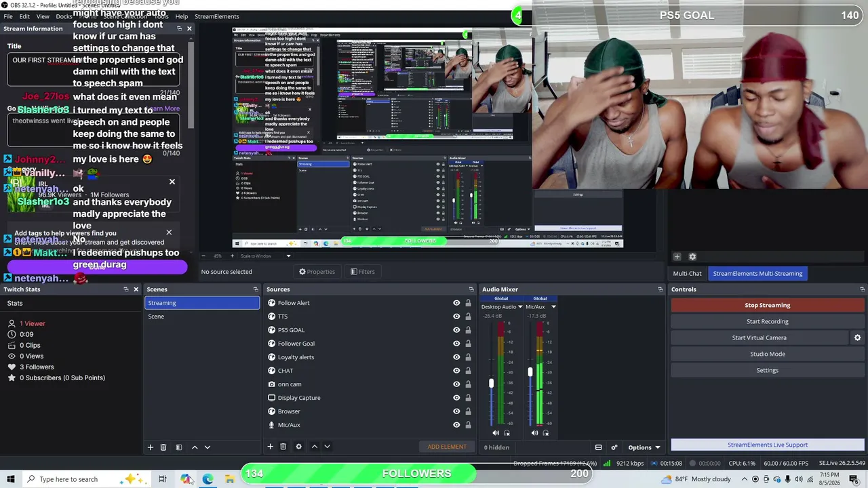This screenshot has height=488, width=868.
Task: Remove the IRL category with X
Action: coord(172,182)
